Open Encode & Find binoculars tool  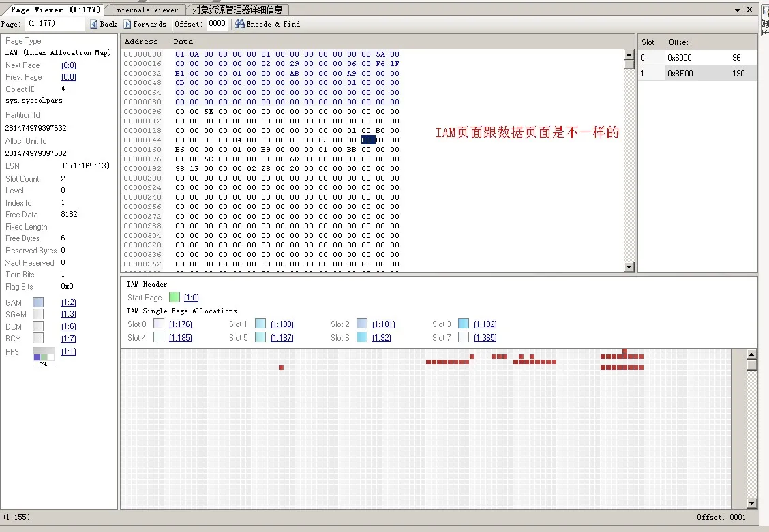coord(239,24)
